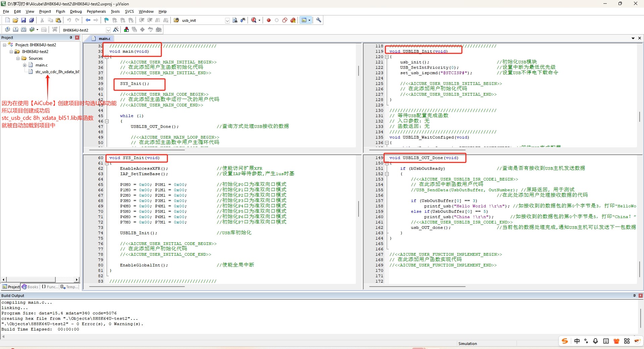Open the Debug menu
This screenshot has height=349, width=644.
tap(76, 11)
